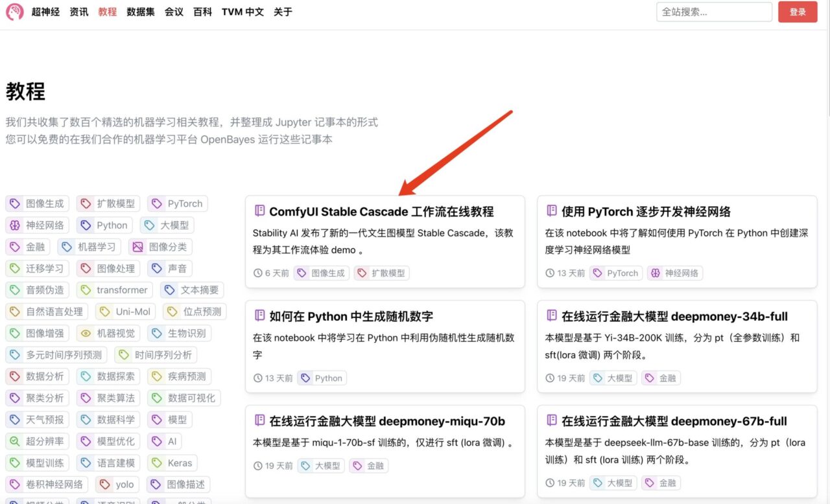The height and width of the screenshot is (504, 830).
Task: Select the 机器视觉 tag with eye icon
Action: (x=108, y=333)
